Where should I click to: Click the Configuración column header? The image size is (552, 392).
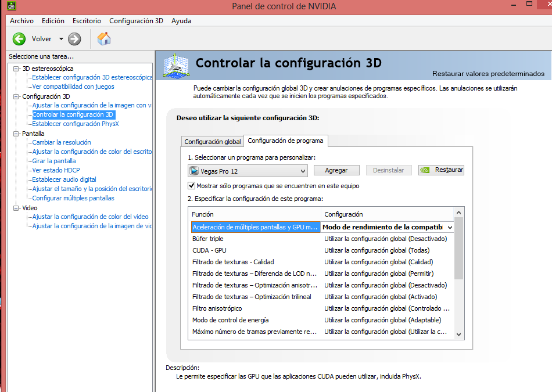tap(387, 214)
